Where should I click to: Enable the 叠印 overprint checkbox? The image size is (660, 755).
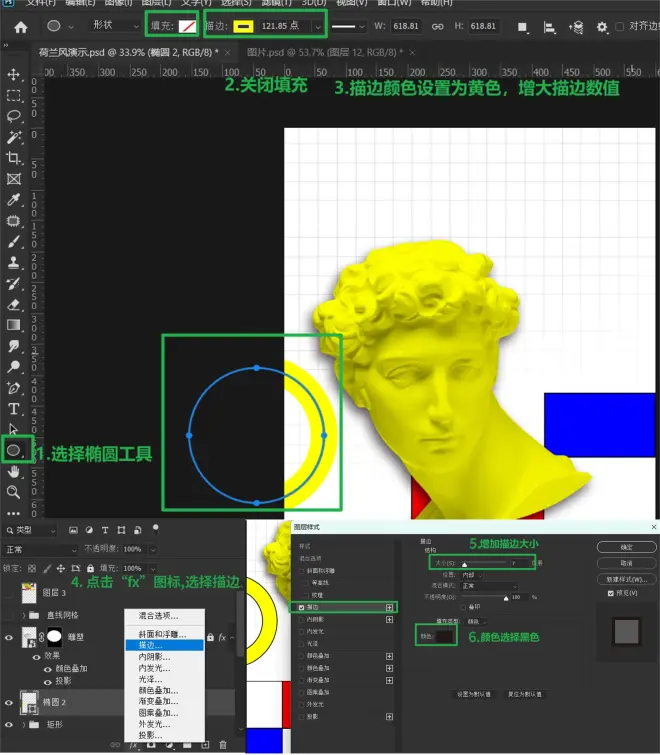tap(464, 608)
